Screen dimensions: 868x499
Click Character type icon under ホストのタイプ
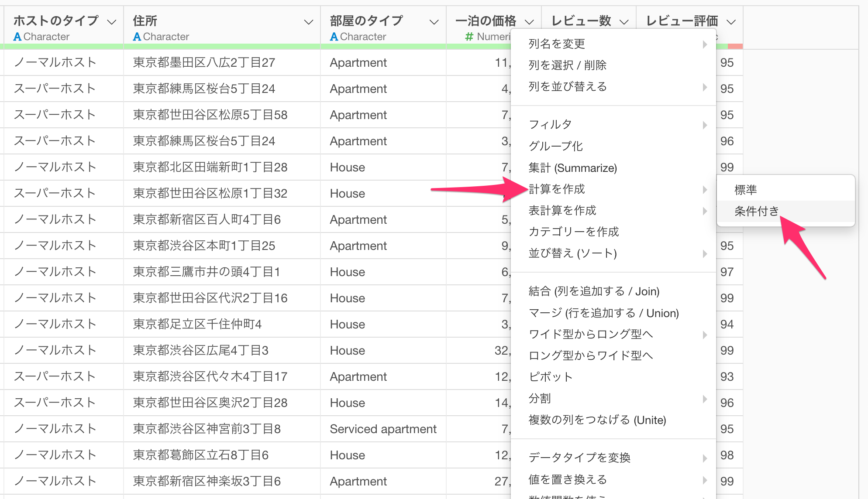pos(17,37)
